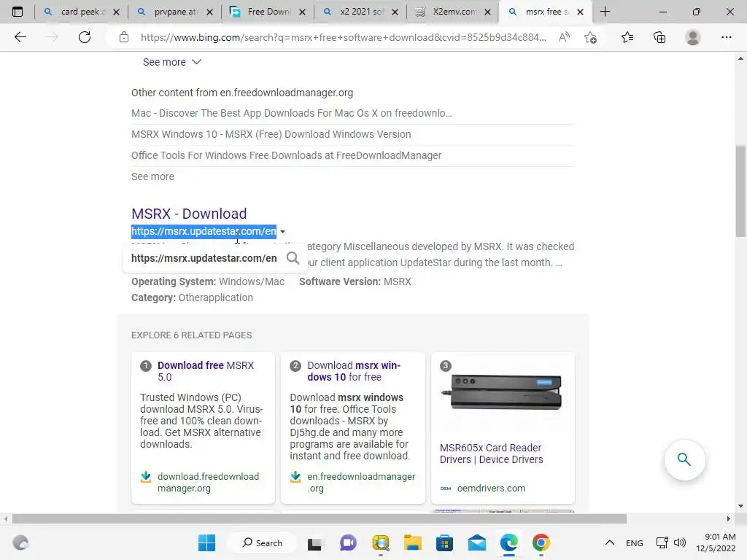The height and width of the screenshot is (560, 747).
Task: Open File Explorer from taskbar
Action: [413, 542]
